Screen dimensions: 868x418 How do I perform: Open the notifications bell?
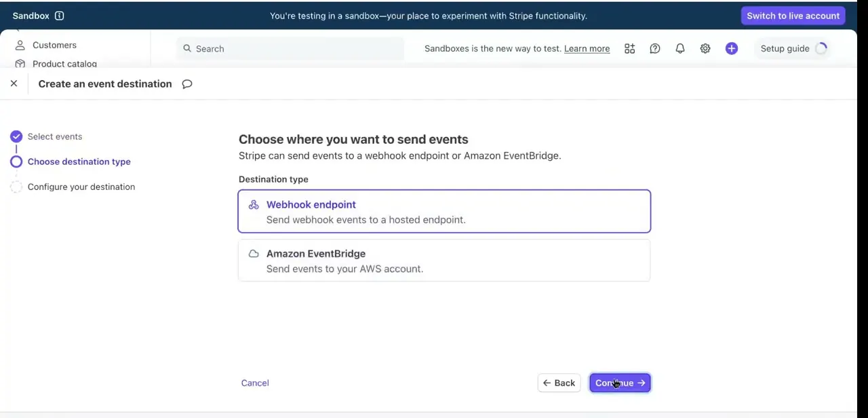pyautogui.click(x=680, y=48)
